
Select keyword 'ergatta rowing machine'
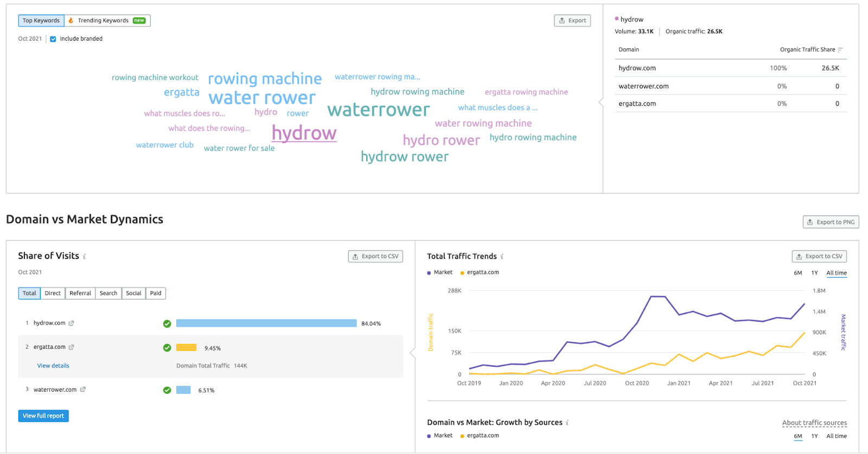[x=526, y=92]
